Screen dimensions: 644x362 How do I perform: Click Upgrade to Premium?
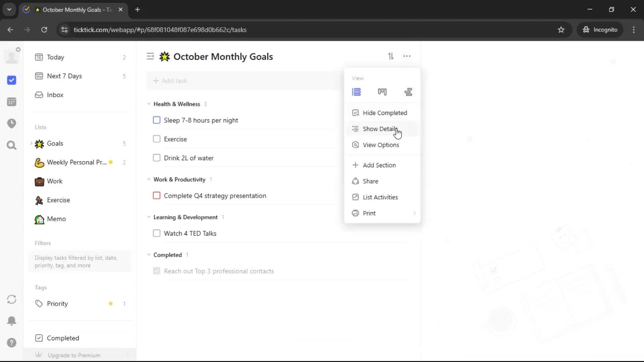[74, 355]
